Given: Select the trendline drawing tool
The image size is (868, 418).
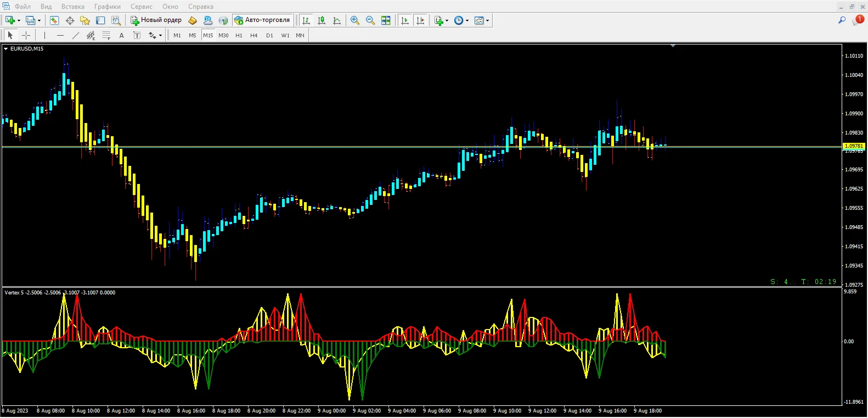Looking at the screenshot, I should pos(76,35).
